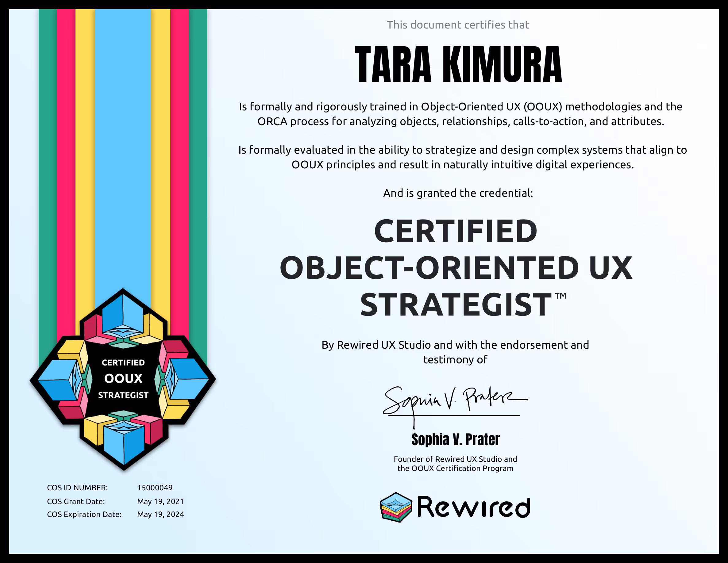The image size is (728, 563).
Task: Click the 'COS Expiration Date:' label
Action: [x=84, y=514]
